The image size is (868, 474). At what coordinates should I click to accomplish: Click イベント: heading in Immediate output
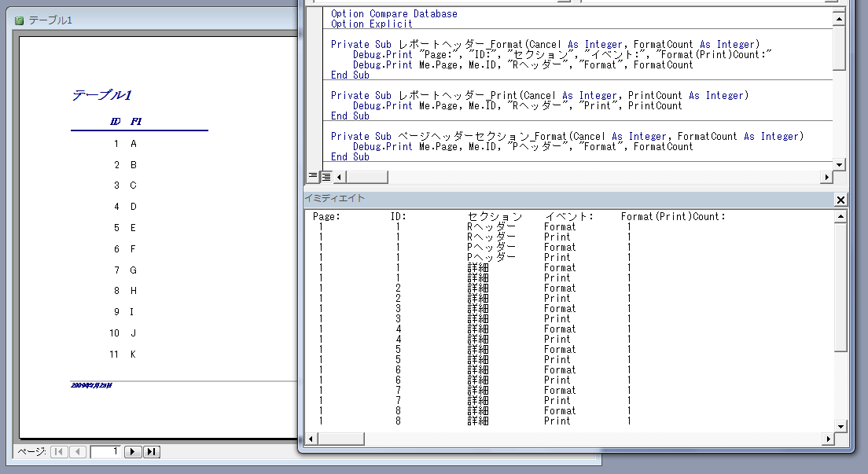[x=569, y=216]
